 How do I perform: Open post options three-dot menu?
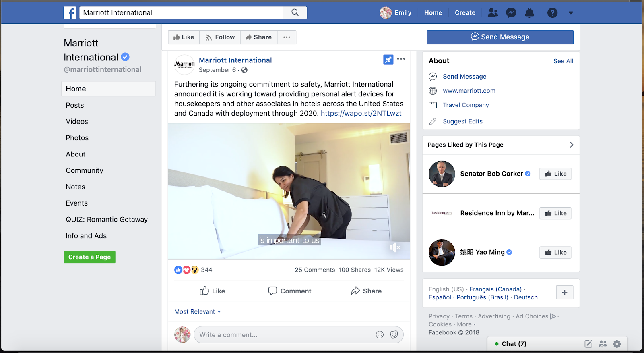pyautogui.click(x=401, y=59)
